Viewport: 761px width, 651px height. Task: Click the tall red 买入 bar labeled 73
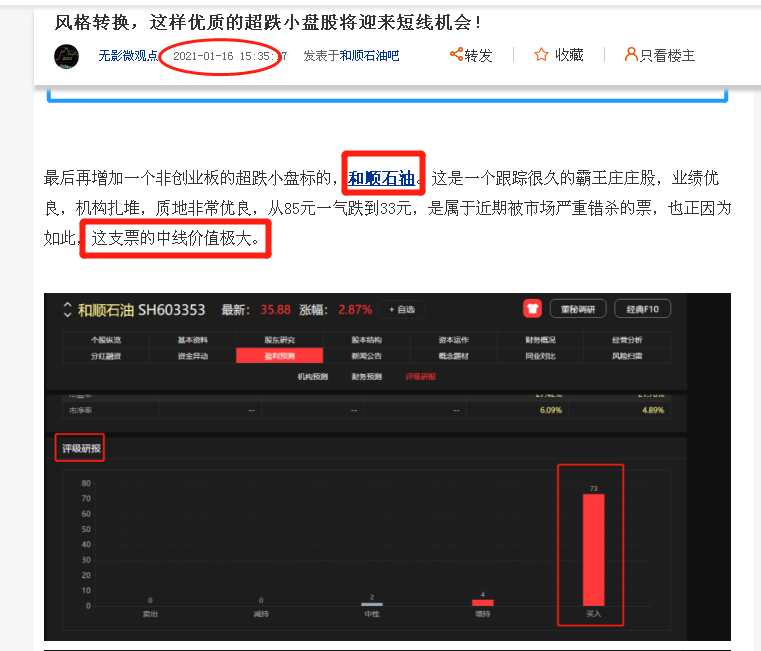tap(594, 550)
